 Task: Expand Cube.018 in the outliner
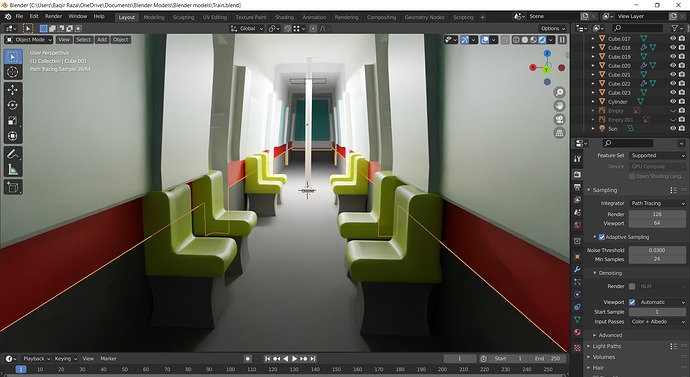click(592, 48)
